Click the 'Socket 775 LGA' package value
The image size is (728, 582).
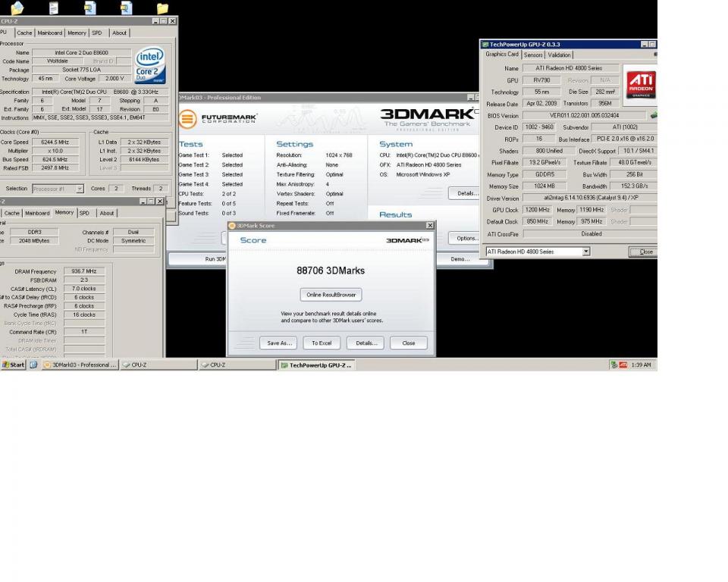click(81, 70)
